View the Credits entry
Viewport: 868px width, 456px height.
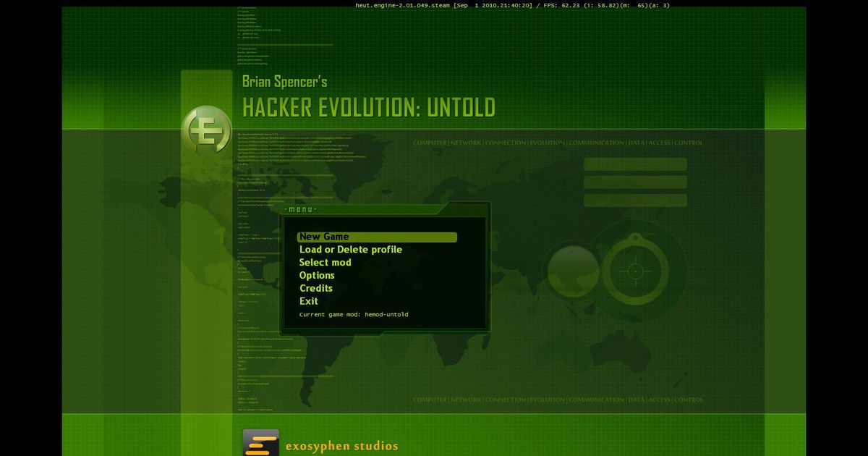click(x=316, y=288)
